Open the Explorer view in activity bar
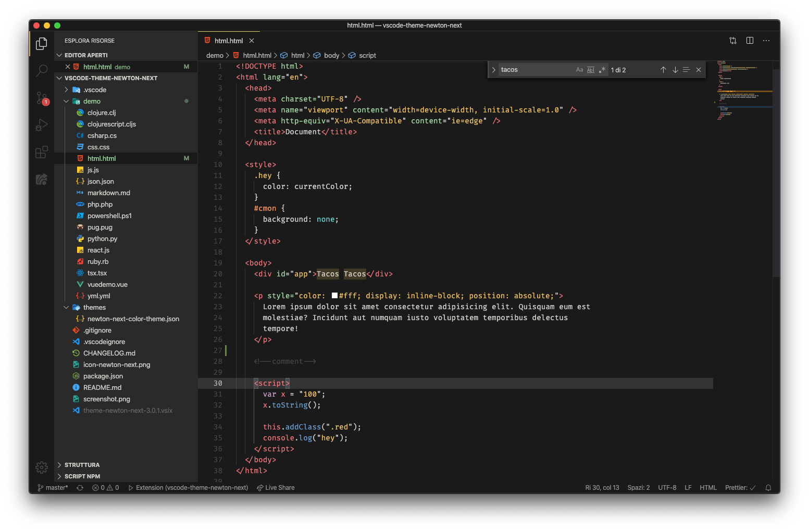Image resolution: width=809 pixels, height=532 pixels. pyautogui.click(x=42, y=44)
